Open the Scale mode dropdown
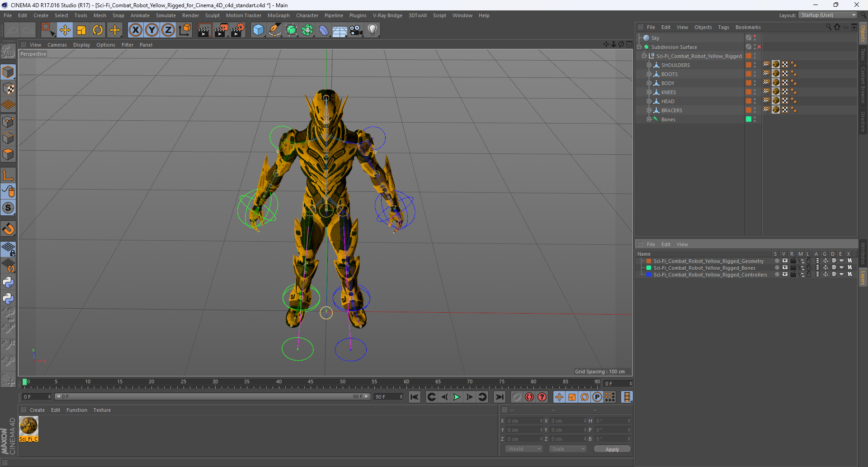This screenshot has width=868, height=467. pyautogui.click(x=568, y=449)
